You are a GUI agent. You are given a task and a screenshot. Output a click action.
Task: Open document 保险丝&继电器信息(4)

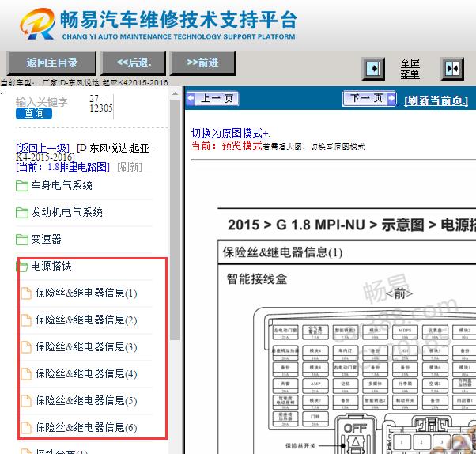point(86,373)
